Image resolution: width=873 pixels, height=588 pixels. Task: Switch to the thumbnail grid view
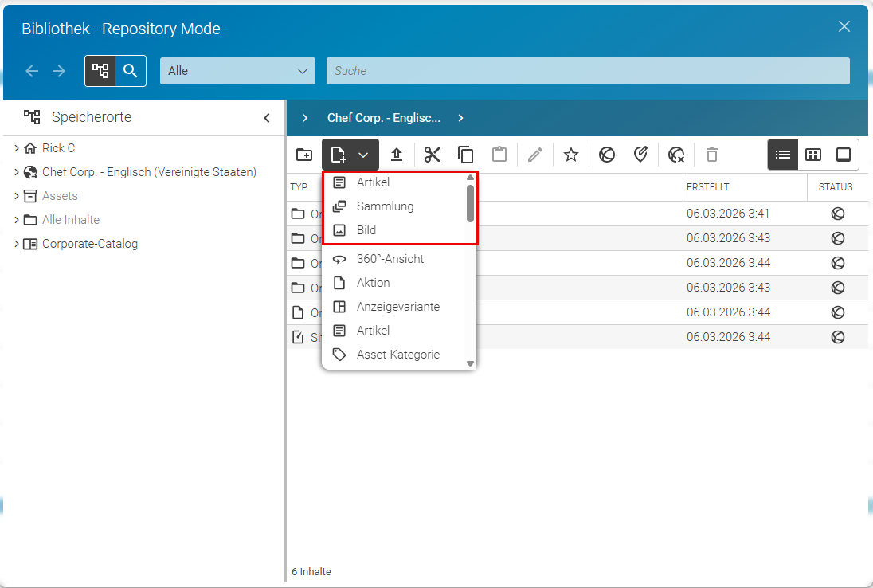click(x=813, y=155)
